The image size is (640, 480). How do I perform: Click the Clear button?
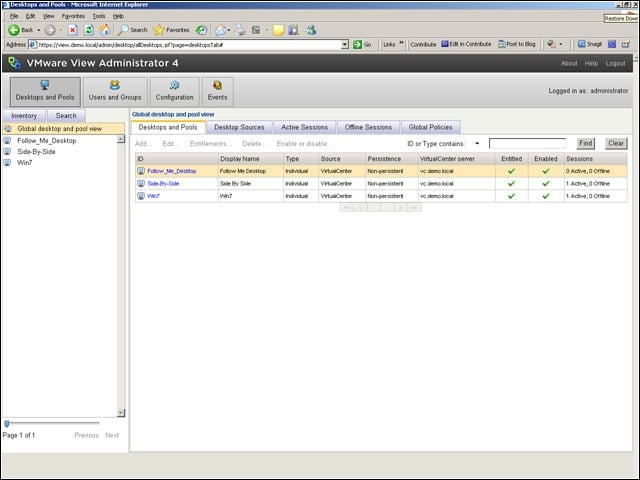616,143
